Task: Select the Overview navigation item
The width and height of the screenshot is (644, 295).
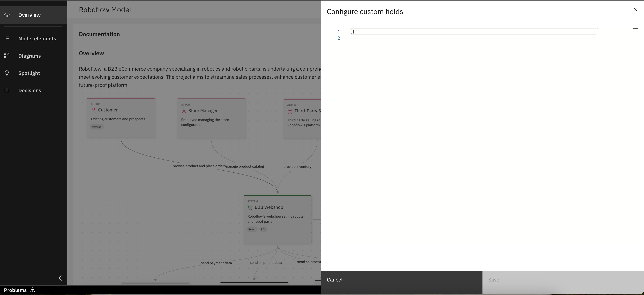Action: click(x=29, y=15)
